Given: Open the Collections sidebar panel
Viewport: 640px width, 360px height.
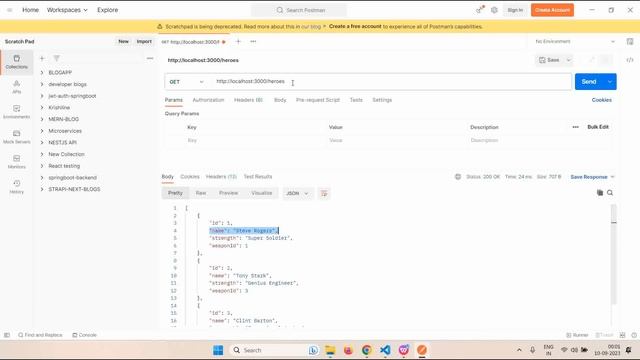Looking at the screenshot, I should (x=16, y=62).
